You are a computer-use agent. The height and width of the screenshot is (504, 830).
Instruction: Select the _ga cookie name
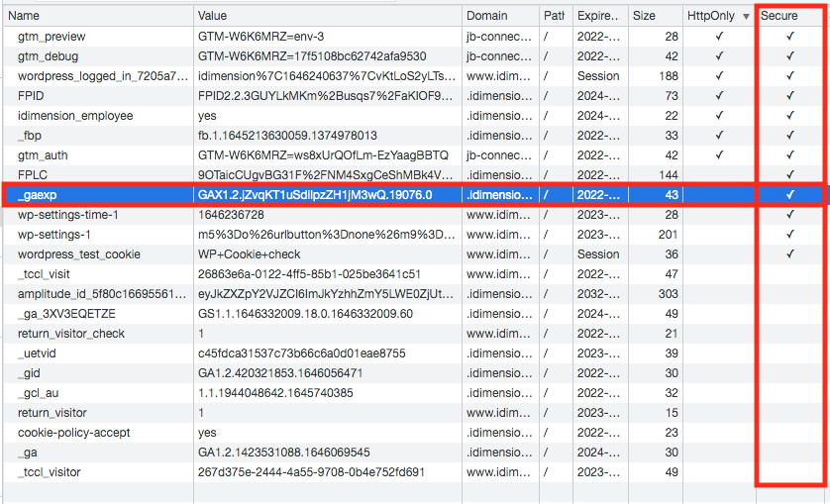tap(28, 453)
